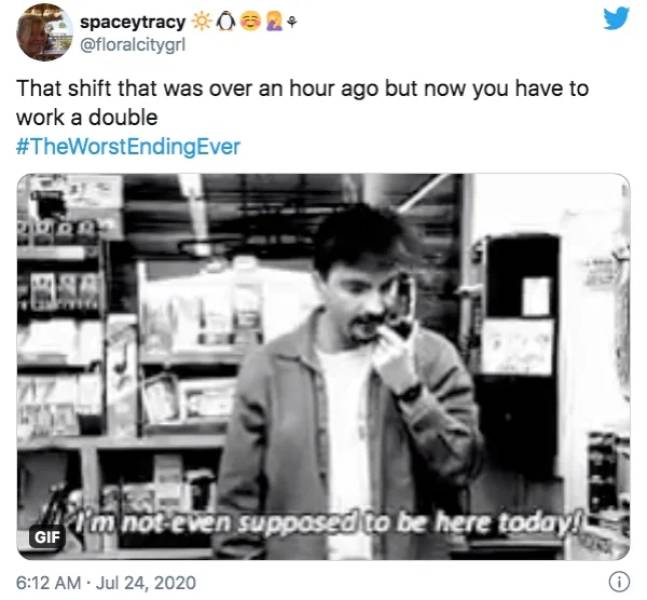Play the black-and-white GIF of the man on the phone

coord(323,366)
